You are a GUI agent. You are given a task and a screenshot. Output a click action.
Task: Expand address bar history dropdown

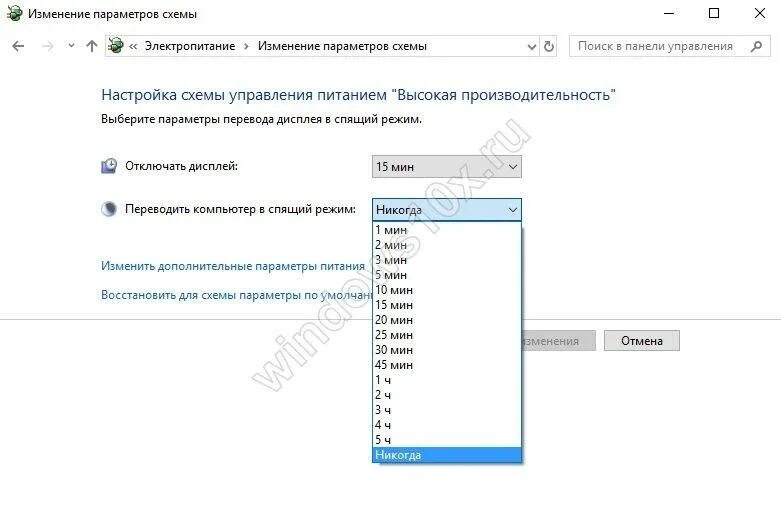(531, 46)
